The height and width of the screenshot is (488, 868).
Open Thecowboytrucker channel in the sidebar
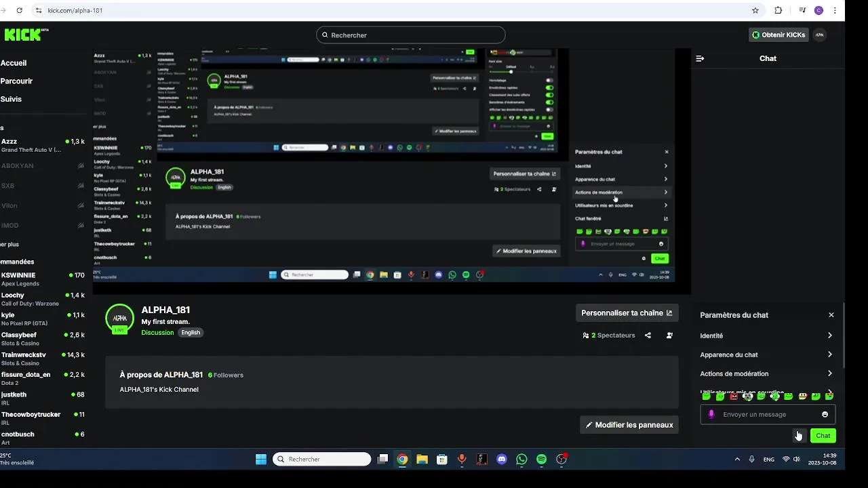[x=42, y=418]
